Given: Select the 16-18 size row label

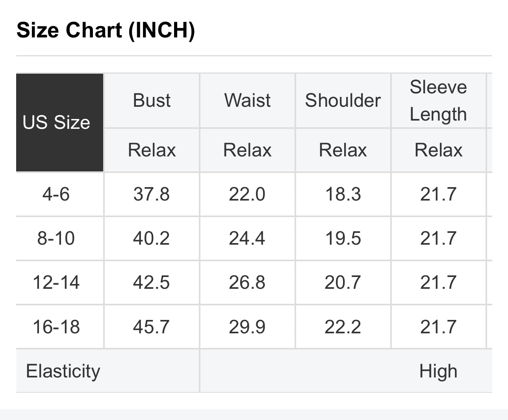Looking at the screenshot, I should 56,327.
